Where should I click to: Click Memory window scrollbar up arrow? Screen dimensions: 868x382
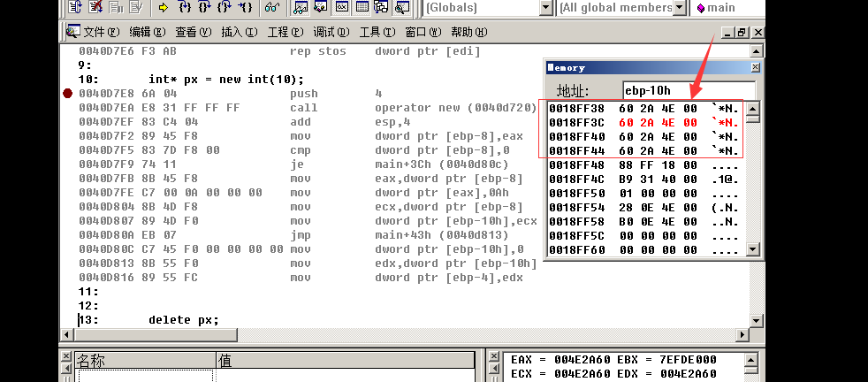coord(753,107)
